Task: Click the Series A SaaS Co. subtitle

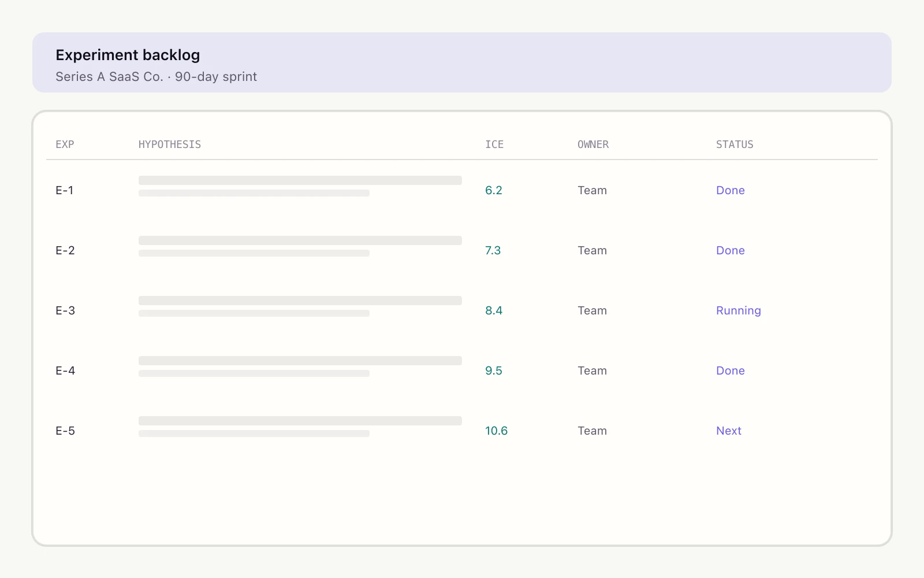Action: pos(156,77)
